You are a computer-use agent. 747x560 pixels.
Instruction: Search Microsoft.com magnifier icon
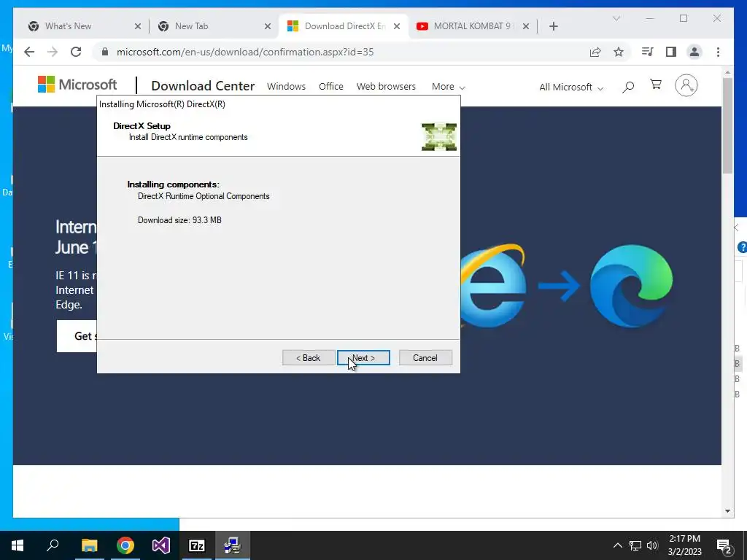[x=628, y=87]
